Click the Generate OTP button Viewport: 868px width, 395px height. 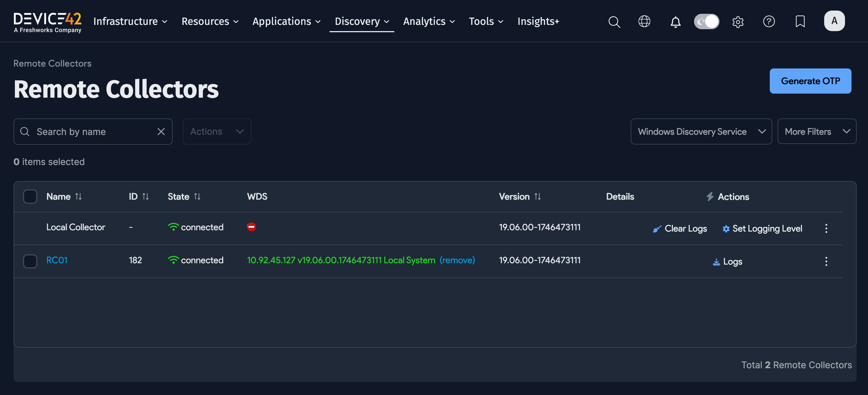pos(810,81)
